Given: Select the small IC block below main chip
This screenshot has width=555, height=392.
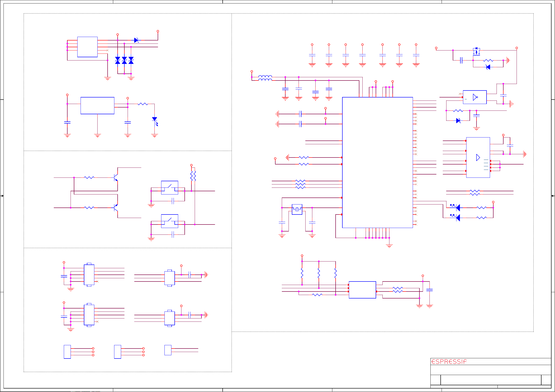Looking at the screenshot, I should (362, 290).
